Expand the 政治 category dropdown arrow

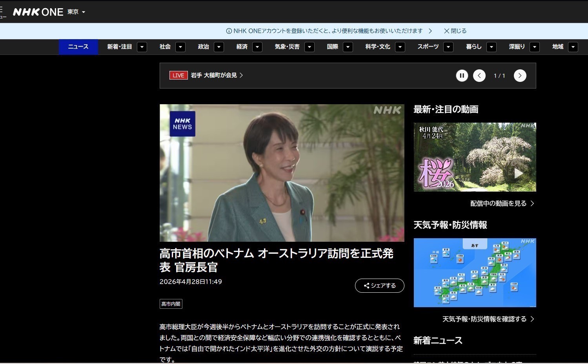pyautogui.click(x=219, y=47)
